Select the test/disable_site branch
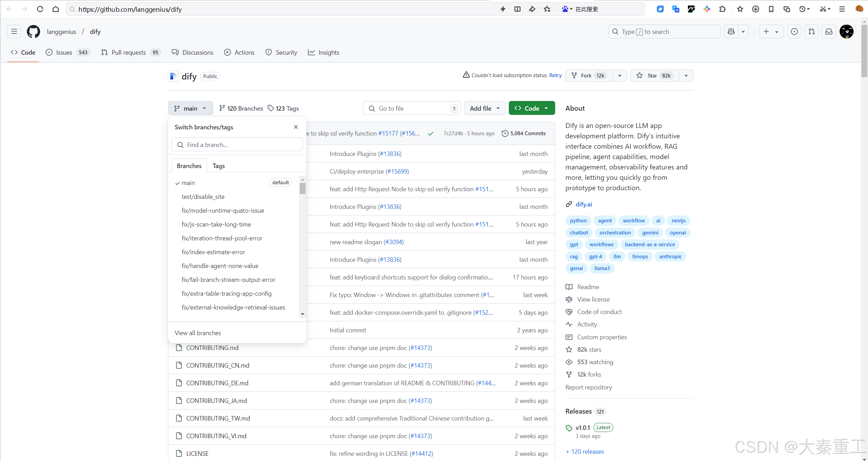Image resolution: width=868 pixels, height=461 pixels. 203,197
